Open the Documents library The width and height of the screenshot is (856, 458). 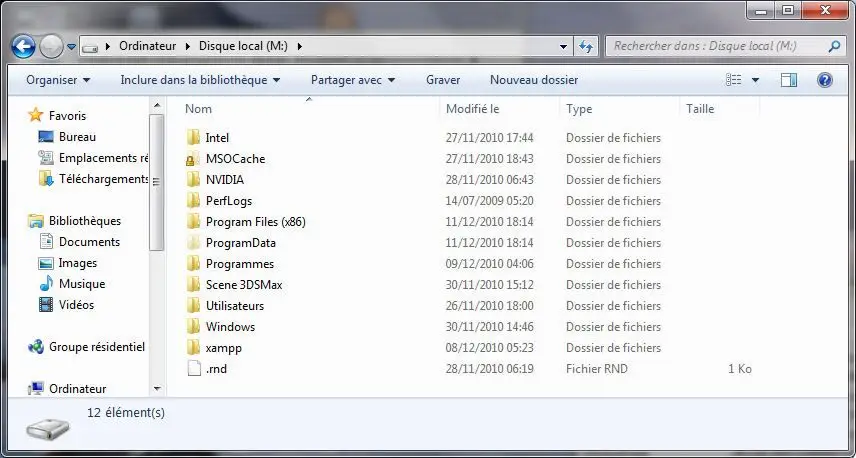coord(89,242)
